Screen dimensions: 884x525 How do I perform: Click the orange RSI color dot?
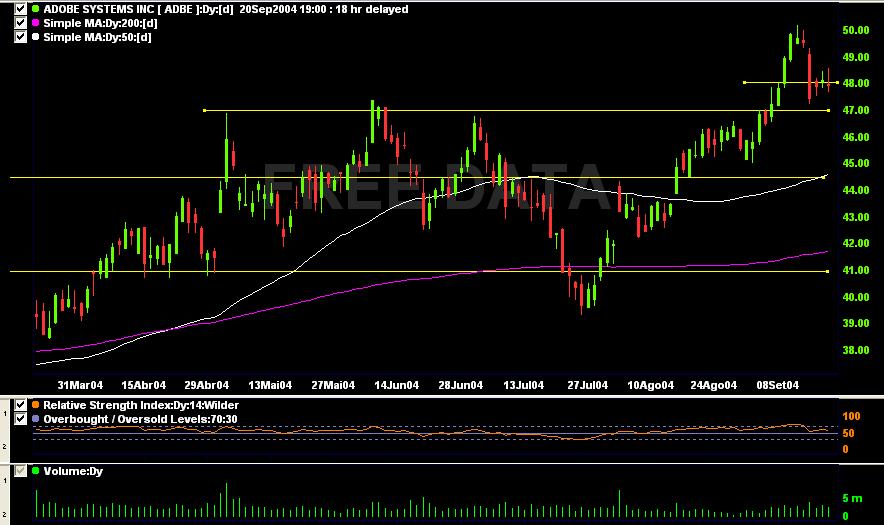(x=36, y=405)
